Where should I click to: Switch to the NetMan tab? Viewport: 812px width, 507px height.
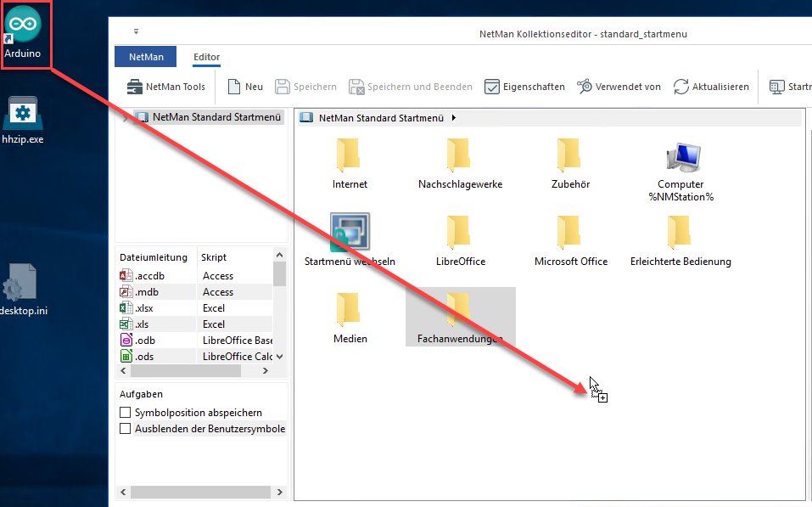tap(145, 56)
